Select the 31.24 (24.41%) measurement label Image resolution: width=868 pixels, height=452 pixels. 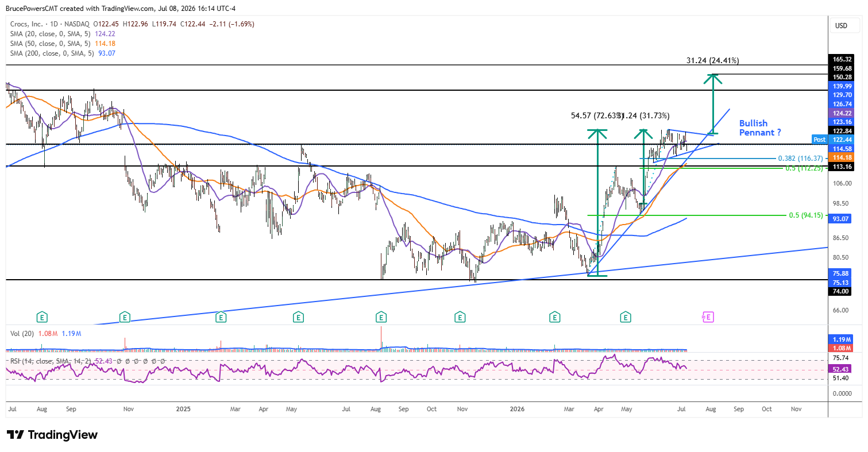click(712, 60)
